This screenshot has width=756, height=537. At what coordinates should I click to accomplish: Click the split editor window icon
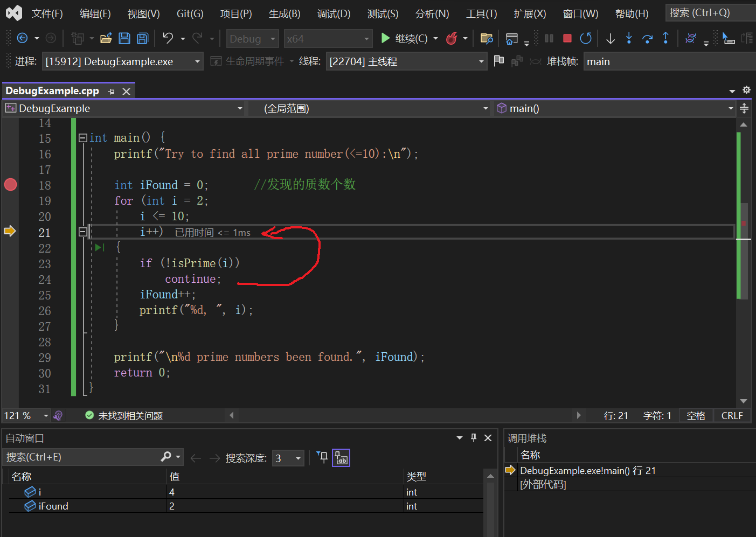pyautogui.click(x=744, y=108)
